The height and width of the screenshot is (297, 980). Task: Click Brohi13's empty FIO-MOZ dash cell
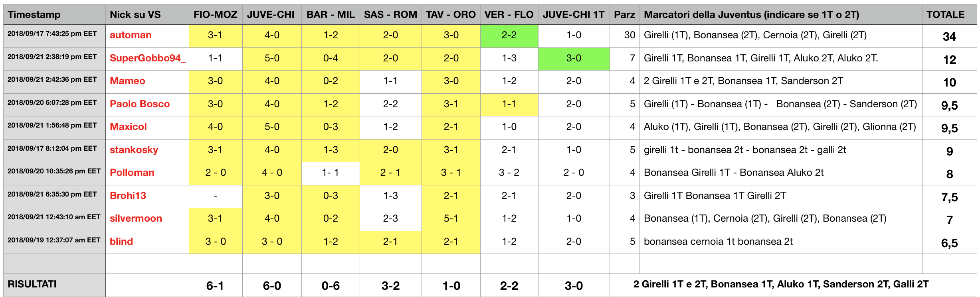[x=215, y=196]
